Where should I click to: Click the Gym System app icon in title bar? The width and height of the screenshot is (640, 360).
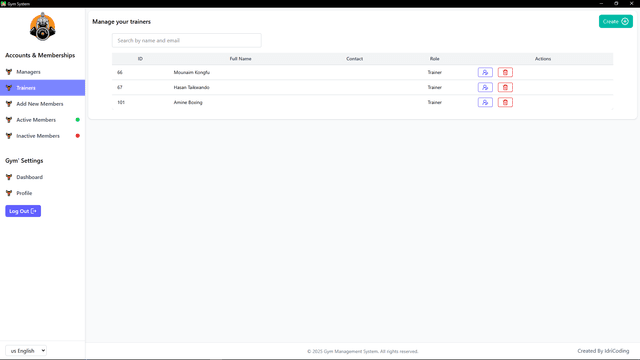click(x=3, y=3)
